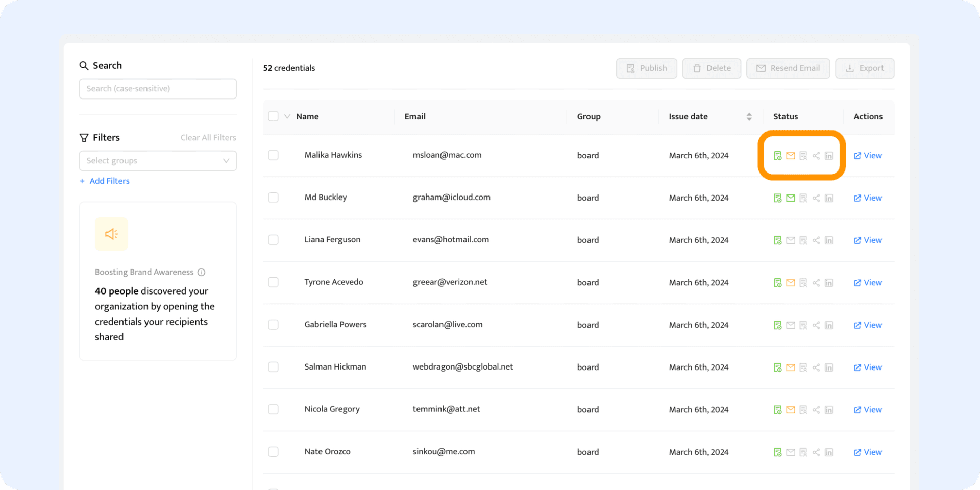Click the LinkedIn status icon for Md Buckley
The height and width of the screenshot is (490, 980).
click(x=829, y=198)
